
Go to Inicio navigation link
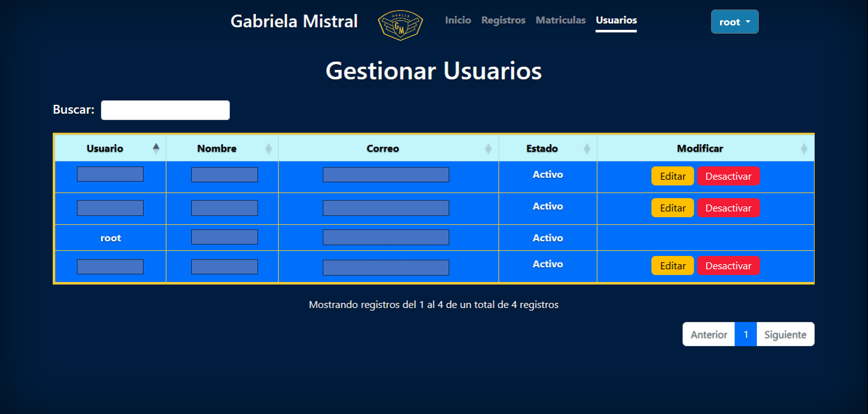[458, 20]
